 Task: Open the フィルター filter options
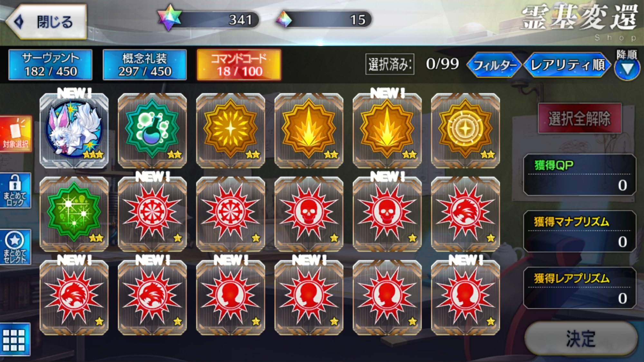click(494, 65)
